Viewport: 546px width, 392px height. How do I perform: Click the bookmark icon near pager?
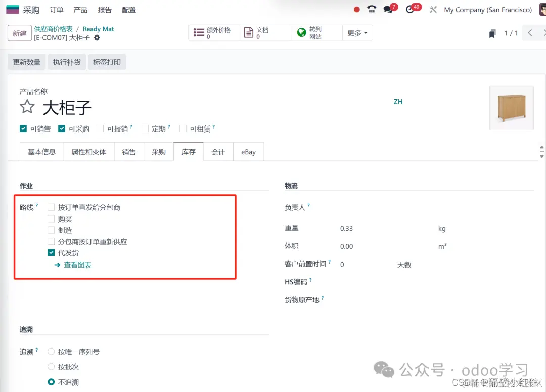coord(492,33)
